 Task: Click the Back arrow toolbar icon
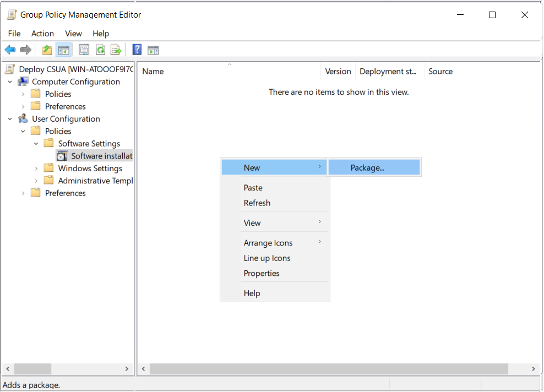pyautogui.click(x=10, y=50)
